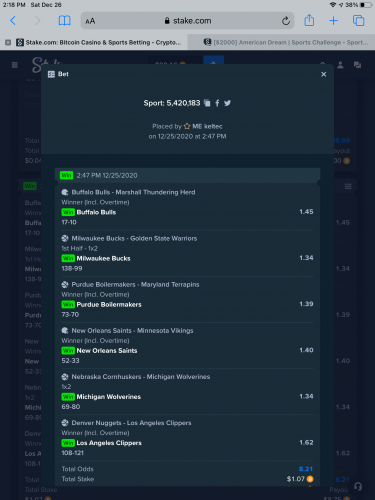Click basketball icon beside Nebraska Cornhuskers match
Image resolution: width=375 pixels, height=500 pixels.
(x=65, y=377)
